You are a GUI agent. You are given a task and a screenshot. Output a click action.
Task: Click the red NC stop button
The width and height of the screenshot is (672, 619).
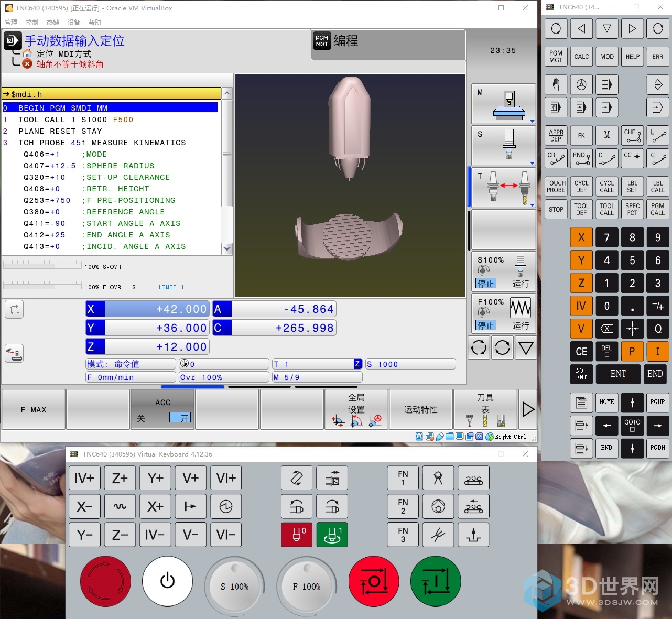(x=374, y=582)
